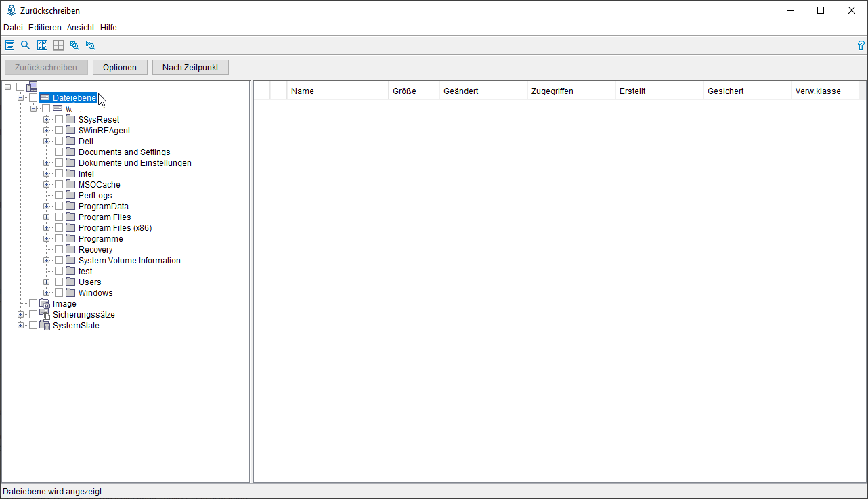Image resolution: width=868 pixels, height=499 pixels.
Task: Open the Hilfe menu
Action: [108, 28]
